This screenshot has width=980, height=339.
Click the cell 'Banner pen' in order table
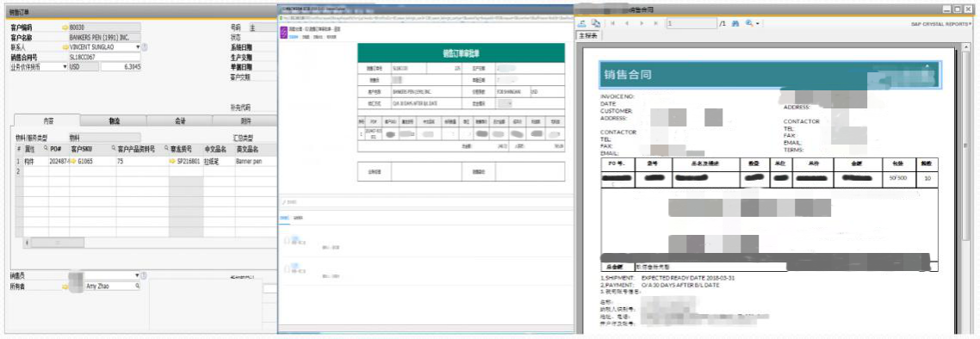click(256, 161)
